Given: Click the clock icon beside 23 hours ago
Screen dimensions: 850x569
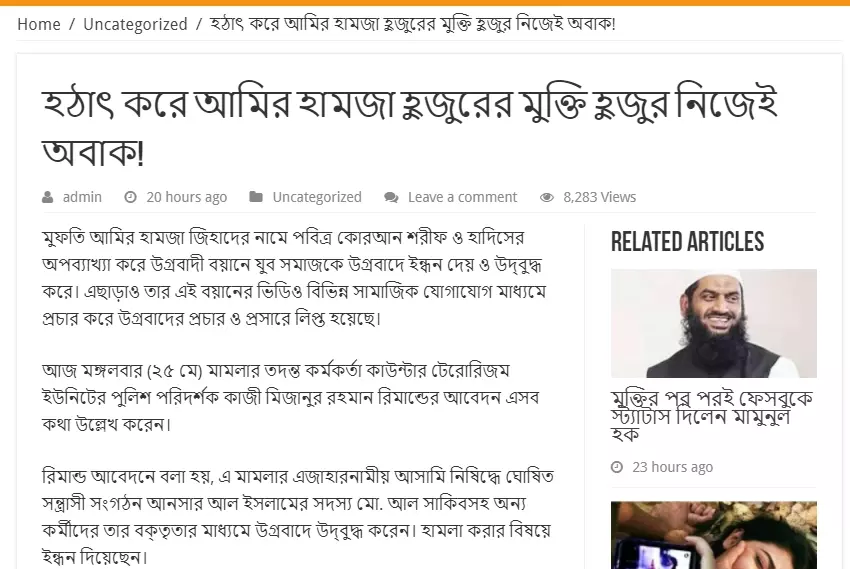Looking at the screenshot, I should [617, 467].
